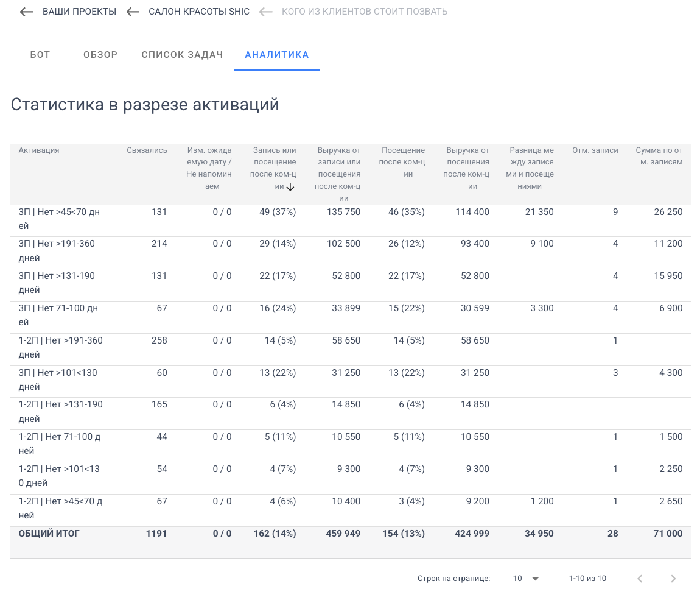Click row ЗП | Нет >101<130 дней
Viewport: 700px width, 589px height.
351,382
